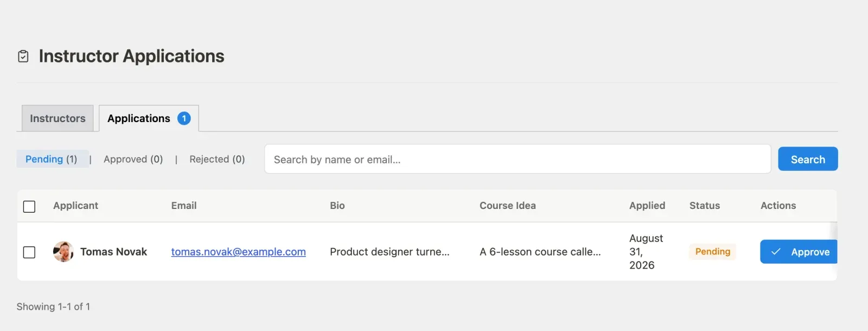
Task: Click the Email column header
Action: pos(184,206)
